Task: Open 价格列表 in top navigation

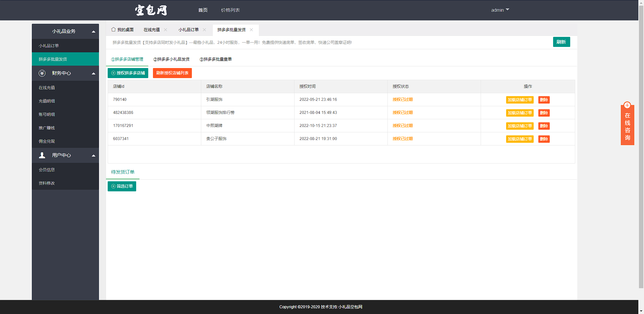Action: 230,10
